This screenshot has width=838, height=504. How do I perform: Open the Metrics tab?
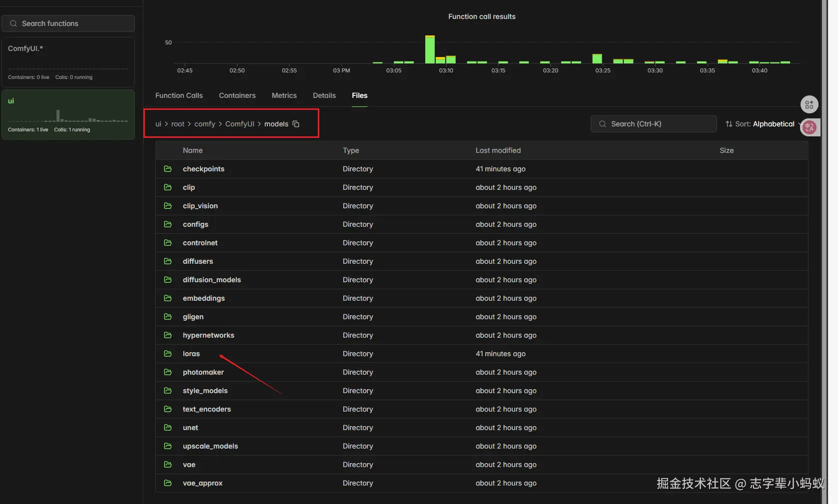pos(284,95)
